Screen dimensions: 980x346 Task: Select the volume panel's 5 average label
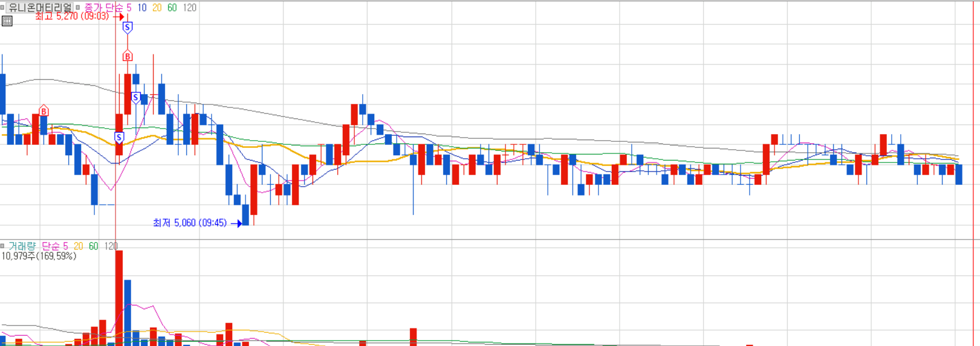tap(65, 246)
